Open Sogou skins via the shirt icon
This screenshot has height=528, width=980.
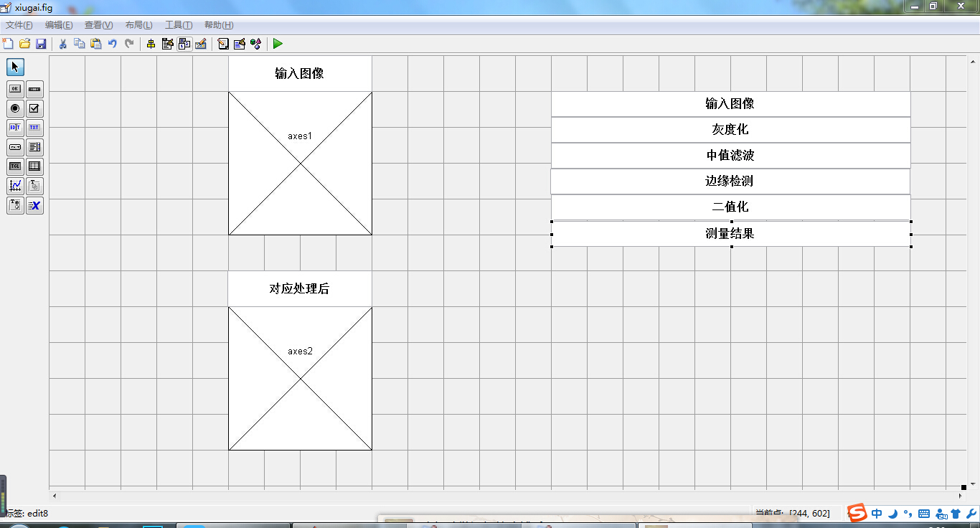[956, 514]
